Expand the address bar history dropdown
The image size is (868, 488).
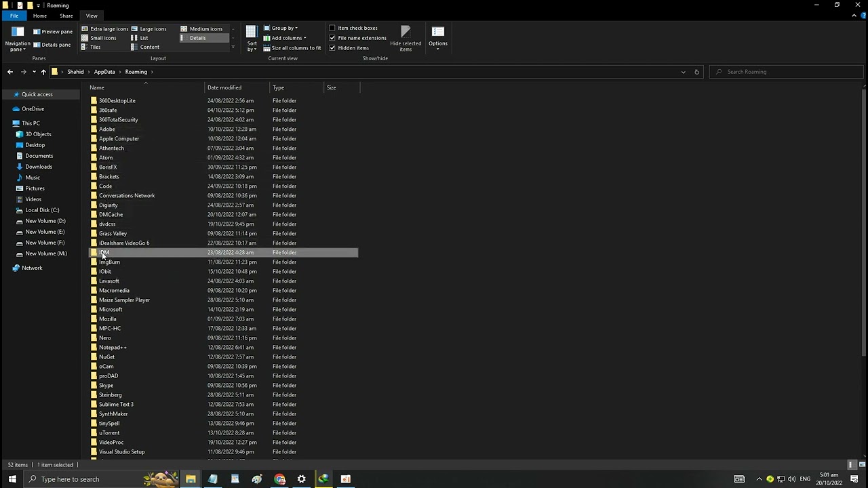683,72
